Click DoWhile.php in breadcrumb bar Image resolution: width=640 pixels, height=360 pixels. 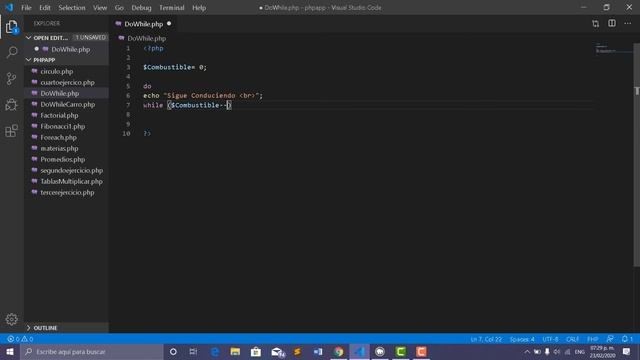pyautogui.click(x=147, y=38)
